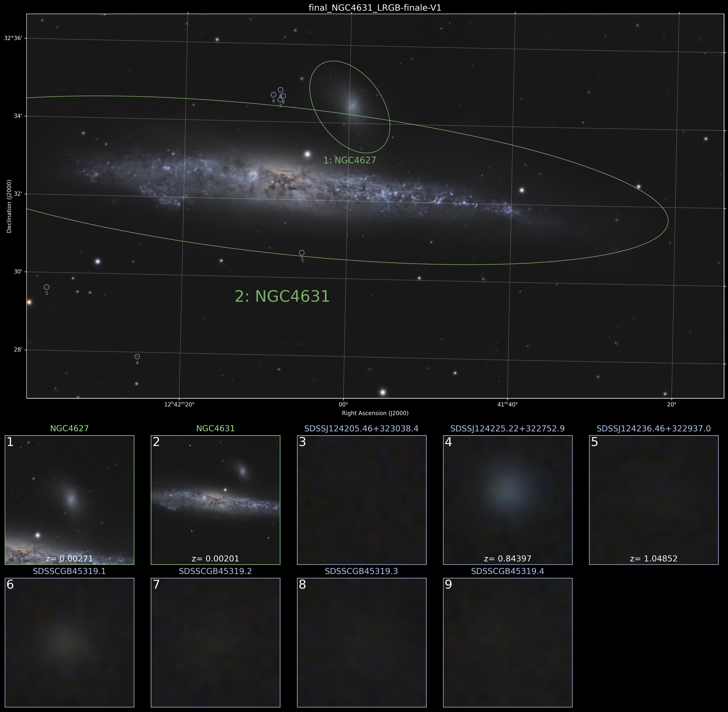Select thumbnail 5 with z= 1.04852
The image size is (728, 712).
[654, 500]
